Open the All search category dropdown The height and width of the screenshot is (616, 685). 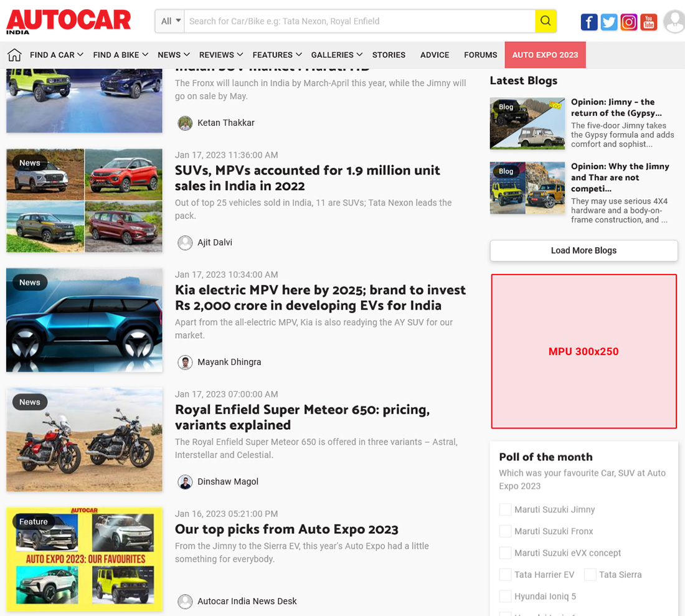pyautogui.click(x=170, y=21)
